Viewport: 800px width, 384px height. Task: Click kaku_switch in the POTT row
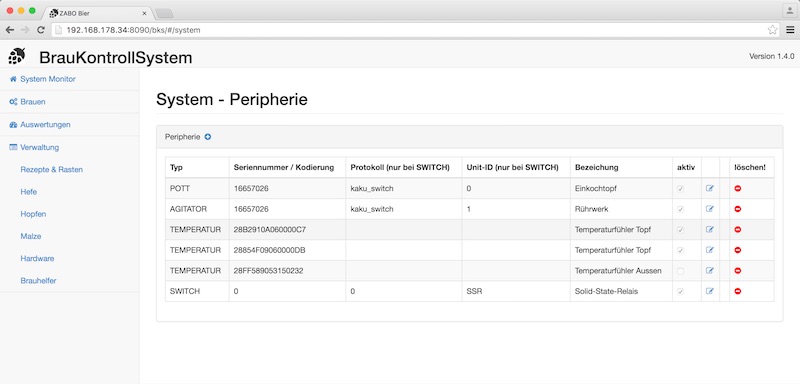pos(372,188)
